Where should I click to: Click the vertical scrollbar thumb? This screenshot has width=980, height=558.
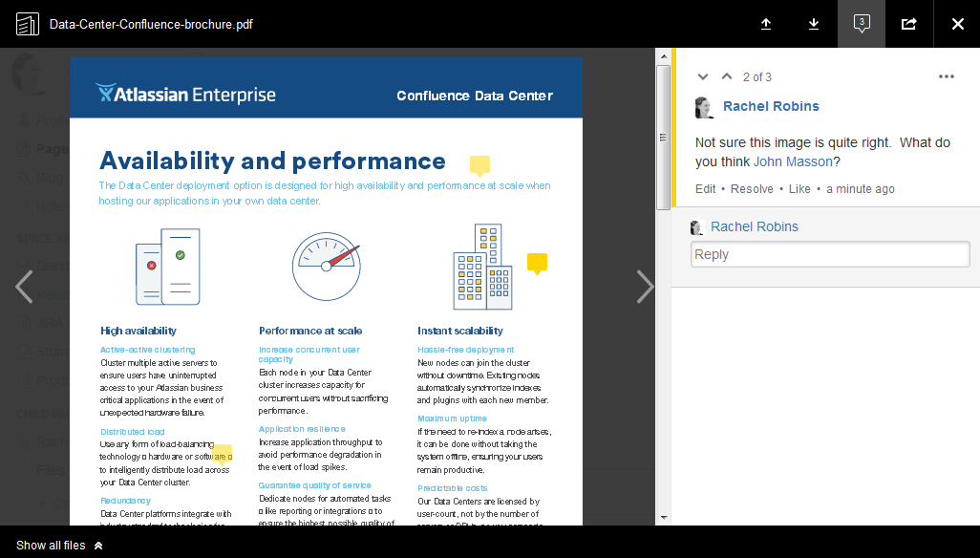663,138
